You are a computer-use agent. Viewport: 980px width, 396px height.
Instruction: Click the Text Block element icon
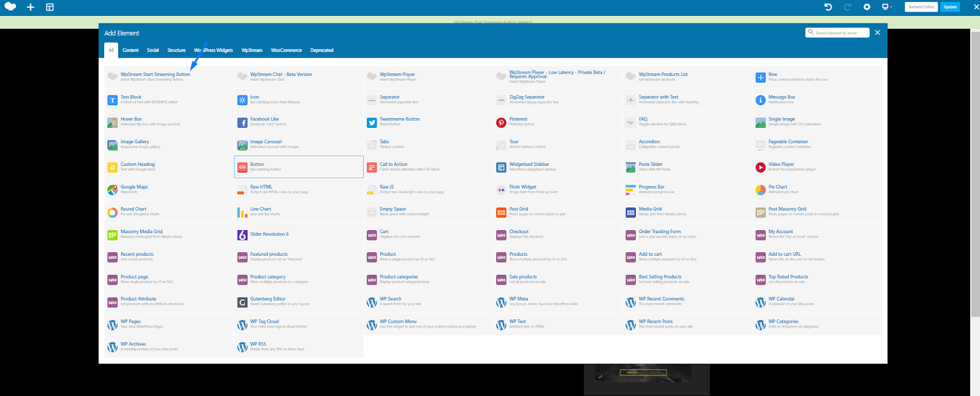click(112, 100)
